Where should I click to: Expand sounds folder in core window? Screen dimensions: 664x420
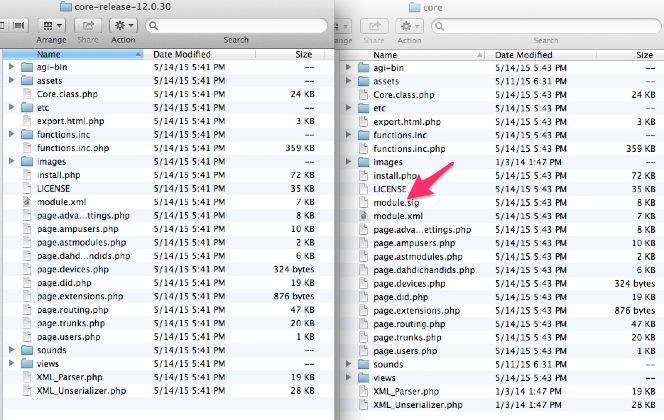click(348, 364)
